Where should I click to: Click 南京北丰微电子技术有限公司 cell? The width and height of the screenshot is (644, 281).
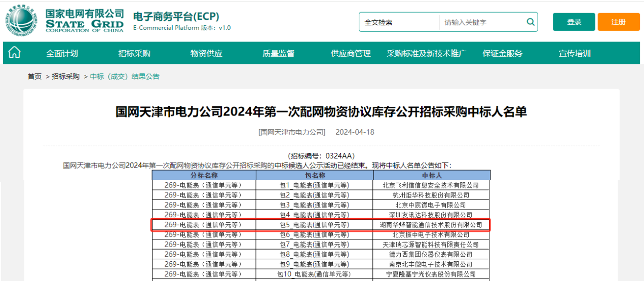tap(432, 264)
